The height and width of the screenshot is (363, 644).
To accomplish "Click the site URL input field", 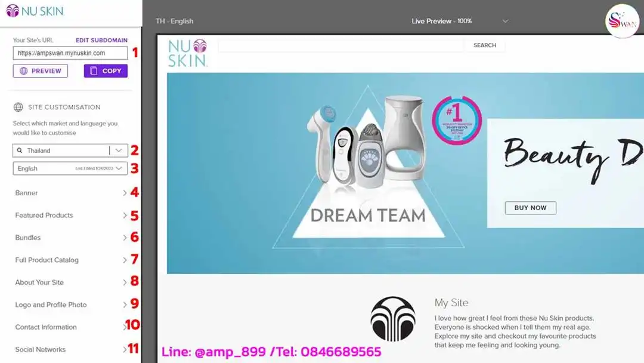I will coord(69,53).
